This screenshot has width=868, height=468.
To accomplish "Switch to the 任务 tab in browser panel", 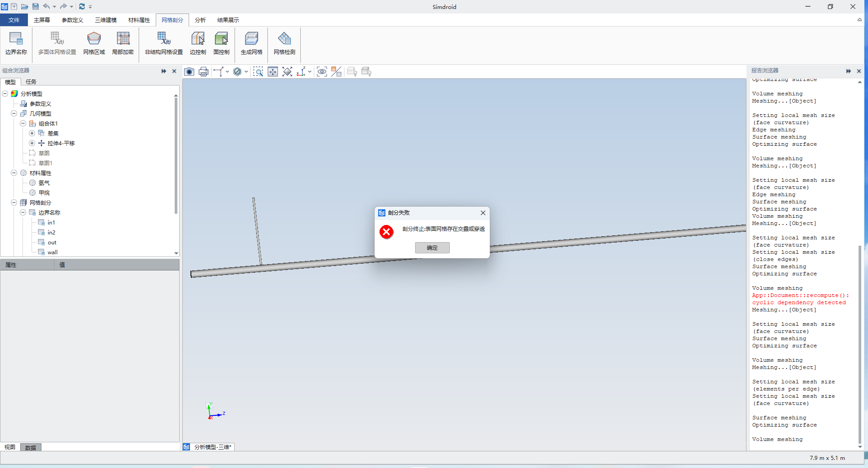I will (x=31, y=81).
